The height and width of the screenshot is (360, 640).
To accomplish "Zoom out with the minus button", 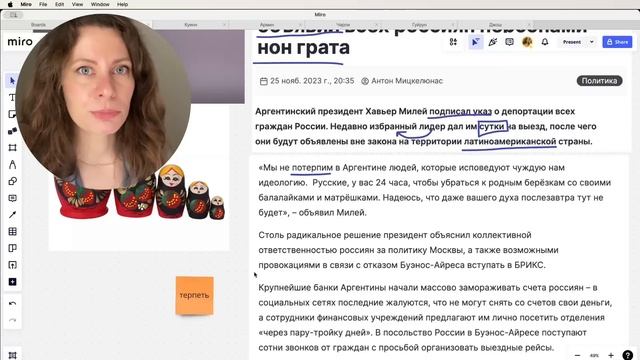I will click(x=577, y=356).
